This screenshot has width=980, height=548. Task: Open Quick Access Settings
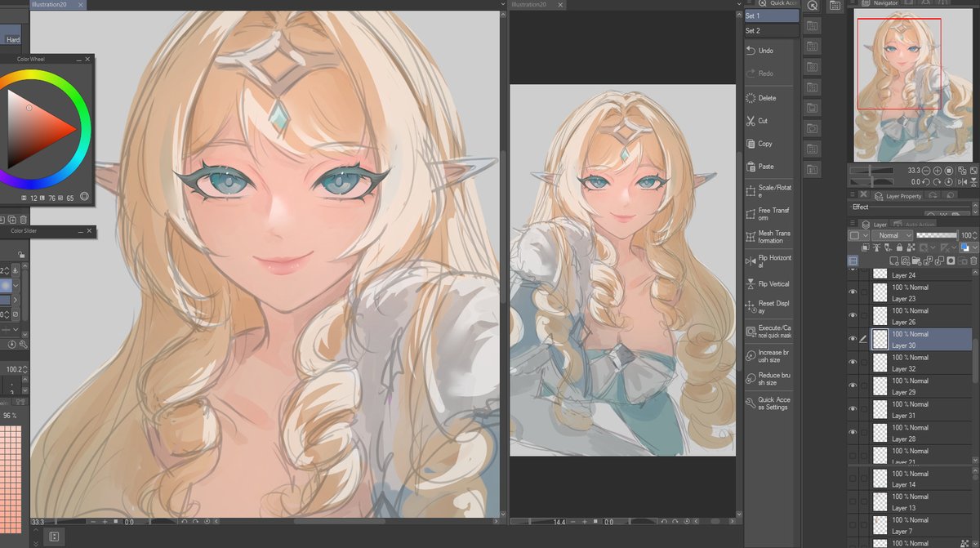[768, 403]
